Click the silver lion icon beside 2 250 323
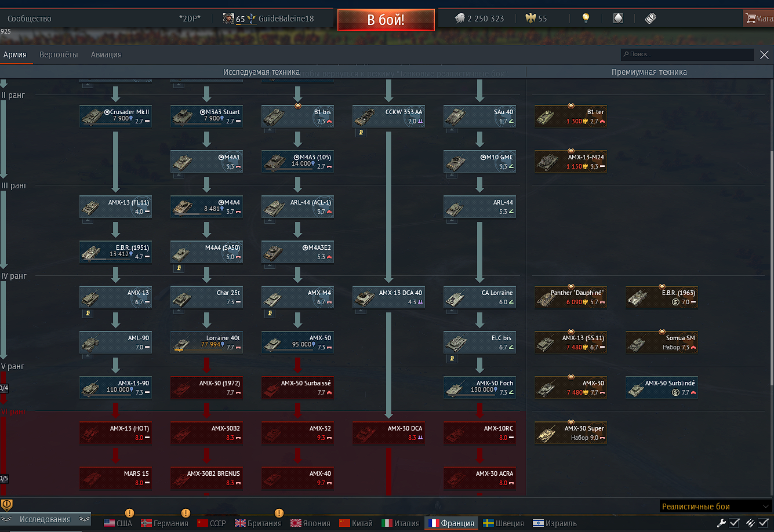 pyautogui.click(x=460, y=18)
